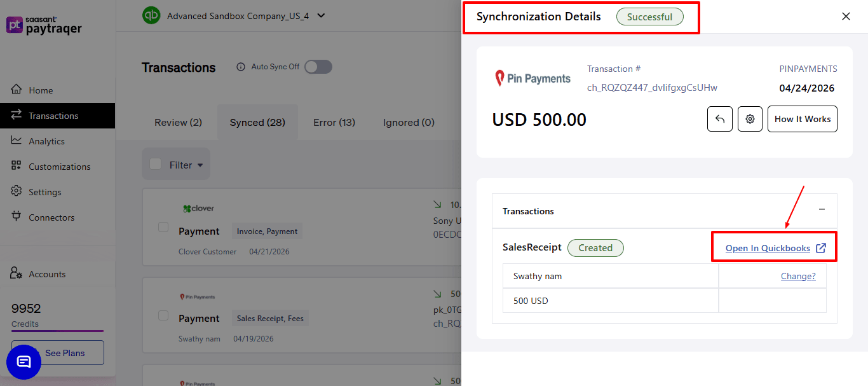The height and width of the screenshot is (386, 868).
Task: Click the QuickBooks logo next to company name
Action: click(x=151, y=15)
